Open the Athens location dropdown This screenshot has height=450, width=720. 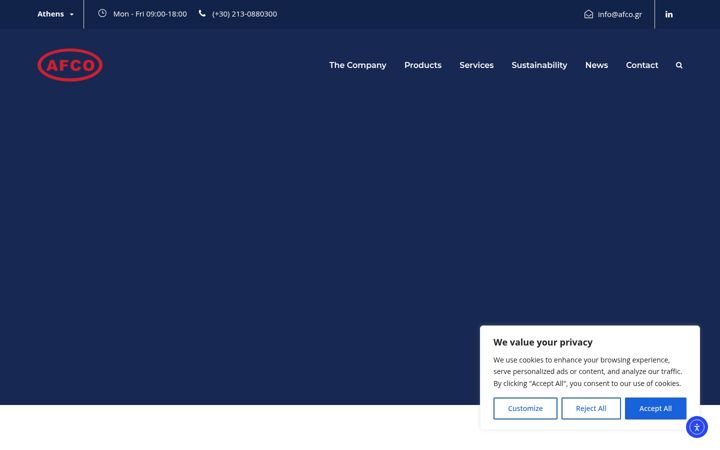tap(55, 14)
